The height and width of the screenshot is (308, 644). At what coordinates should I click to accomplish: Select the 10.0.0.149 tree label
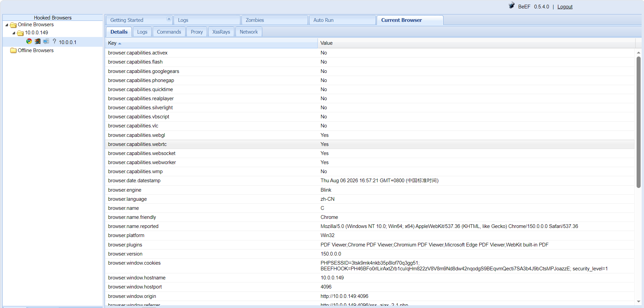pos(37,33)
